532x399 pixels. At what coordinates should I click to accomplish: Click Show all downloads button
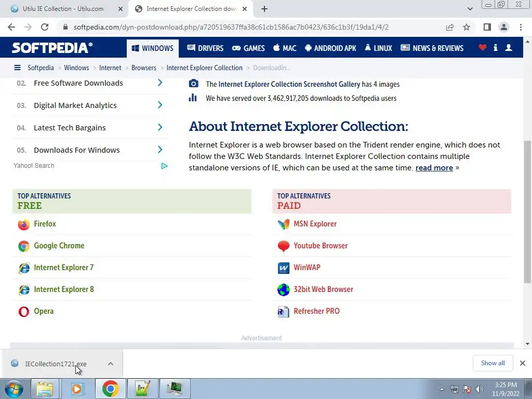click(x=493, y=363)
